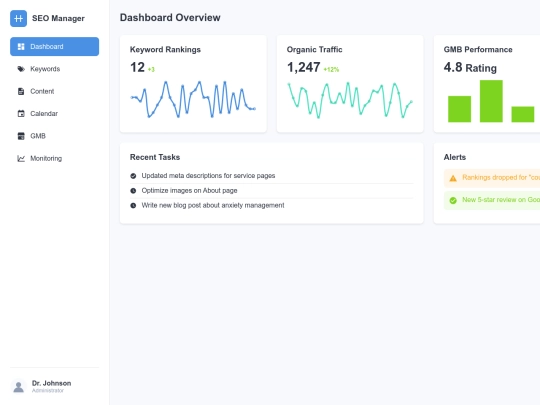The image size is (540, 405).
Task: Click the Keyword Rankings value 12
Action: pyautogui.click(x=137, y=67)
